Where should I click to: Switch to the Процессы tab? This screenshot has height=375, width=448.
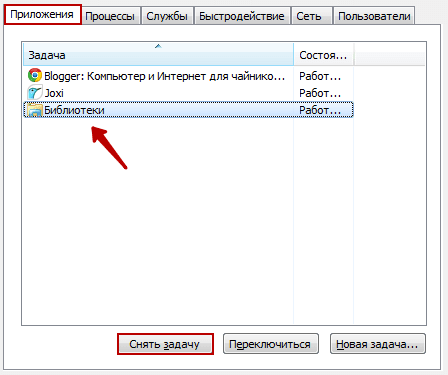point(110,16)
